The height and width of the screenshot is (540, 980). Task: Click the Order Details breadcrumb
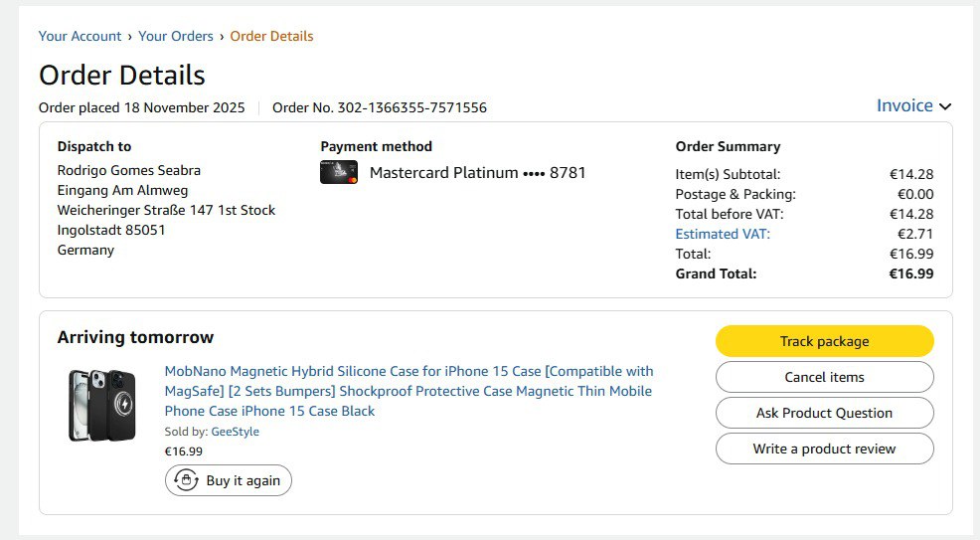click(271, 36)
